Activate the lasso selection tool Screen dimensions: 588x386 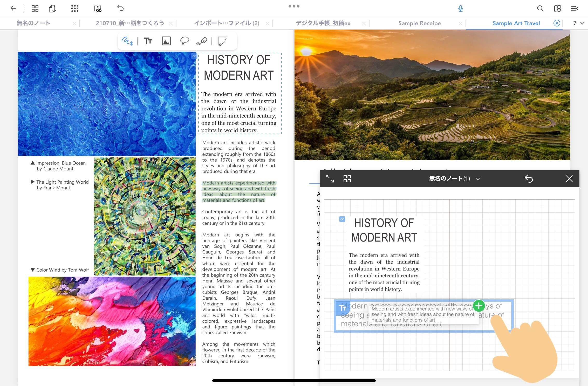click(x=184, y=41)
